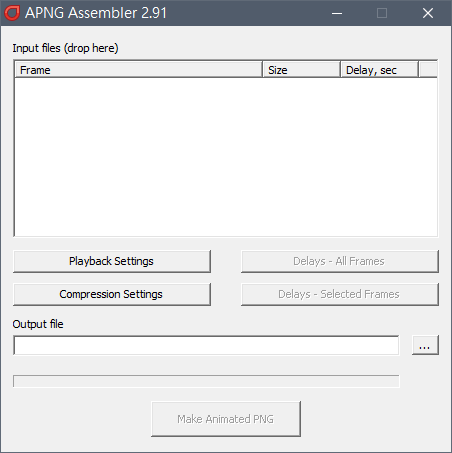452x453 pixels.
Task: Click the blank column header after Delay
Action: (428, 70)
